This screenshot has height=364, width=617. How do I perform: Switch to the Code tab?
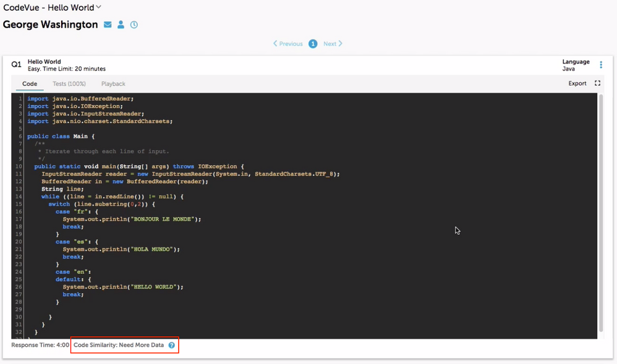click(30, 84)
